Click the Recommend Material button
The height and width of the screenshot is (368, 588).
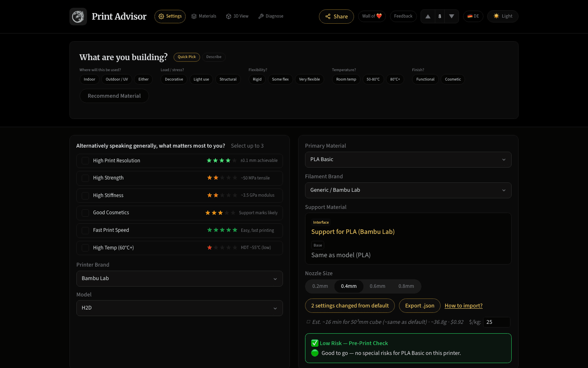tap(114, 95)
